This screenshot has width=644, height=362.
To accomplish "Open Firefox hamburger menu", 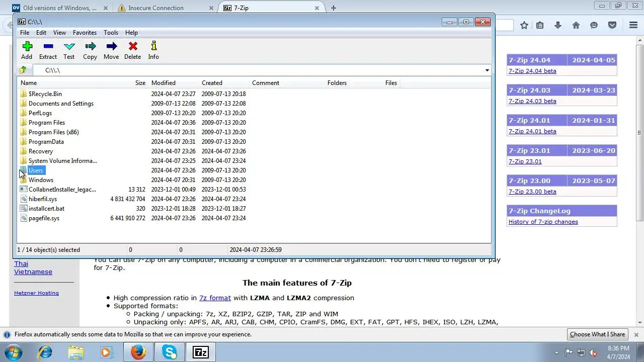I will (x=633, y=25).
